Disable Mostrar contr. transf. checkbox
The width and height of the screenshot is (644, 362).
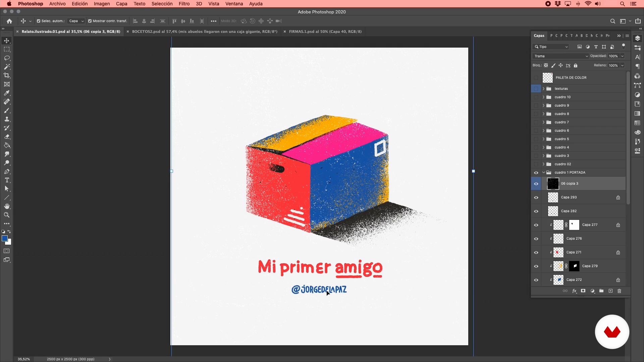click(x=90, y=21)
